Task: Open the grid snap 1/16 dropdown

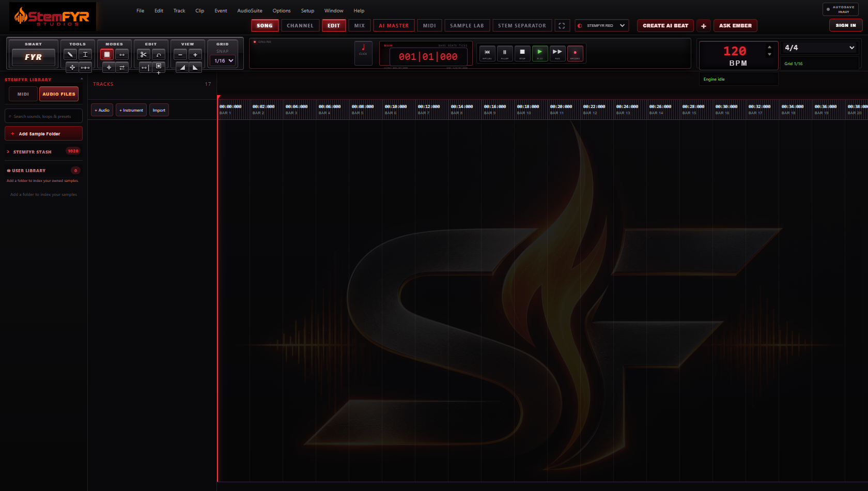Action: click(x=224, y=60)
